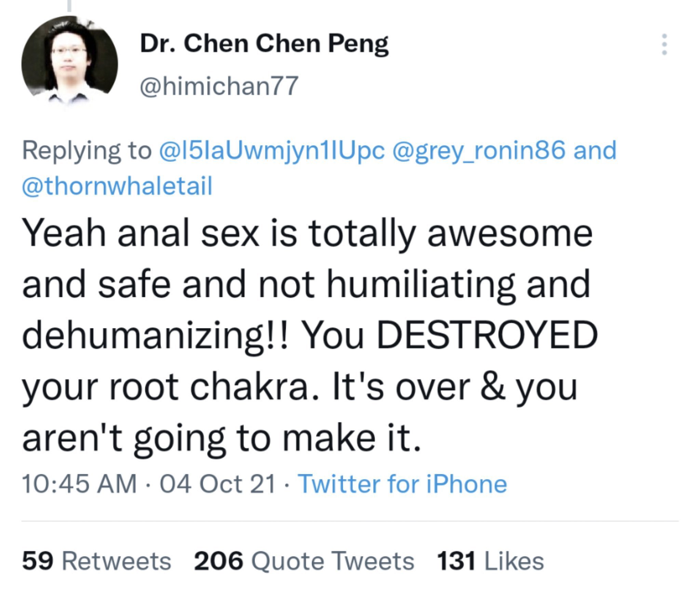View the 131 Likes list
The image size is (700, 599).
490,561
